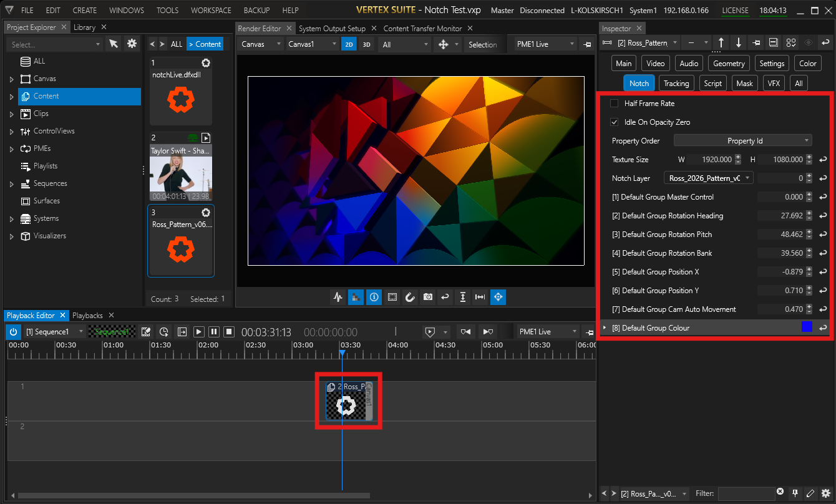Select the Taylor Swift video thumbnail
This screenshot has width=836, height=504.
point(180,173)
